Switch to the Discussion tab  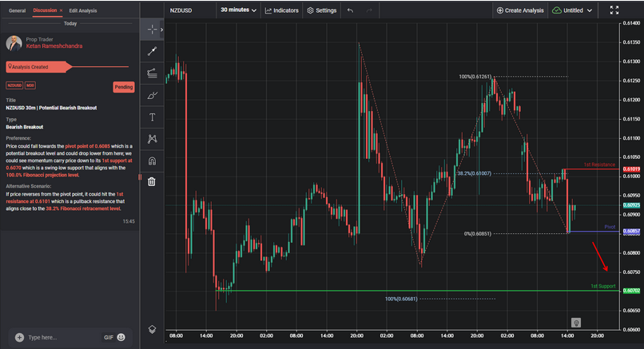click(x=45, y=10)
